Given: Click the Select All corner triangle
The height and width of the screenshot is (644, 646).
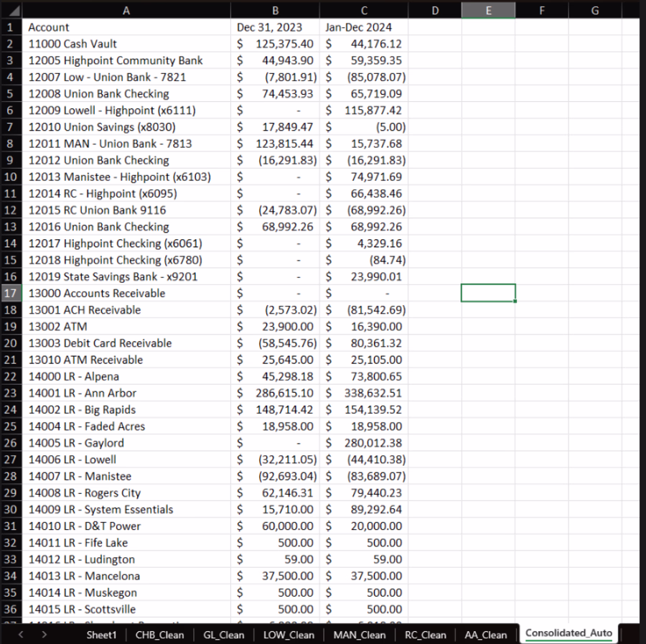Looking at the screenshot, I should tap(11, 10).
